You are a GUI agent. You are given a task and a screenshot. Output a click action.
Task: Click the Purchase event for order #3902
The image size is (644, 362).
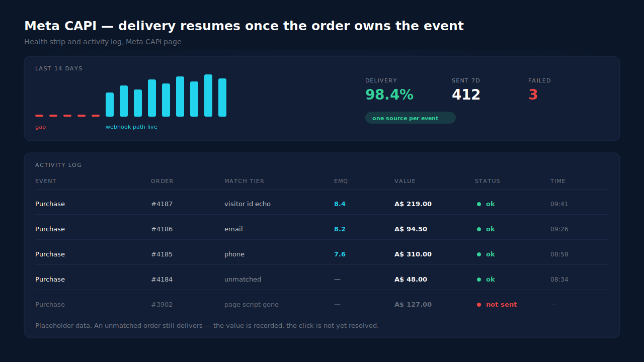pos(50,304)
